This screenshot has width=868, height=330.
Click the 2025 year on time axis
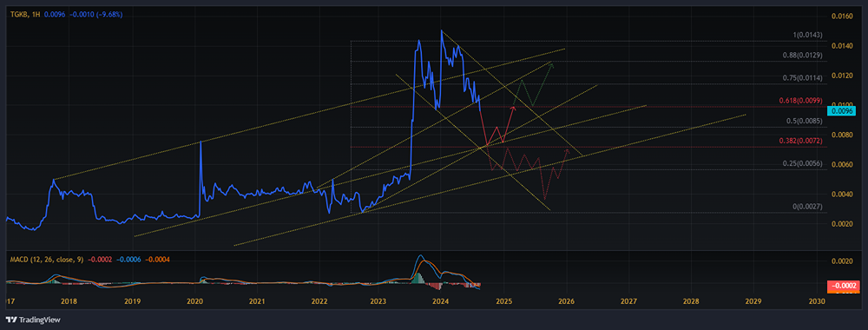click(x=503, y=301)
